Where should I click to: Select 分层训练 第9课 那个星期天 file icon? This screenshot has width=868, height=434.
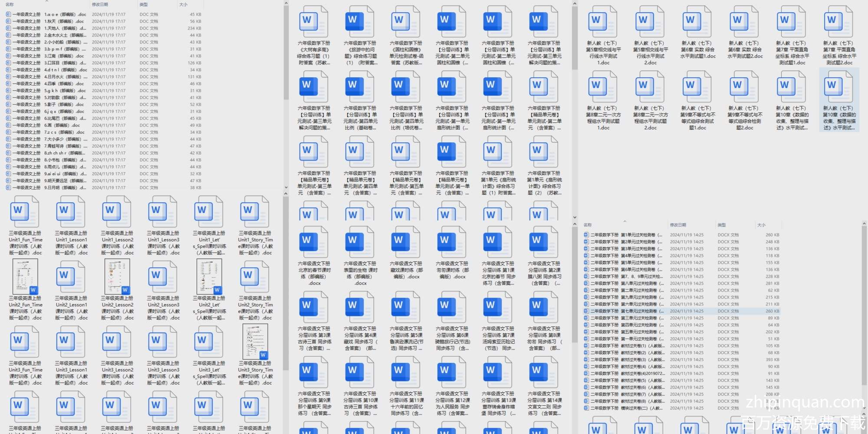click(x=313, y=372)
